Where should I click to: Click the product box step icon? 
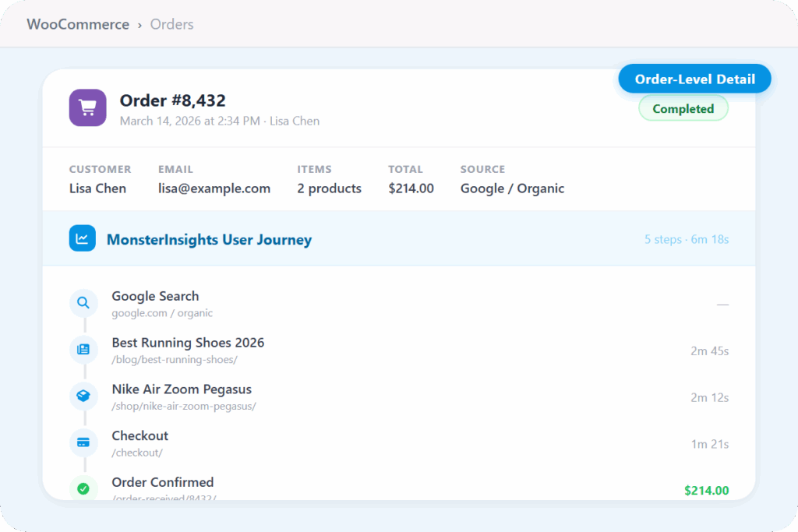click(x=83, y=396)
